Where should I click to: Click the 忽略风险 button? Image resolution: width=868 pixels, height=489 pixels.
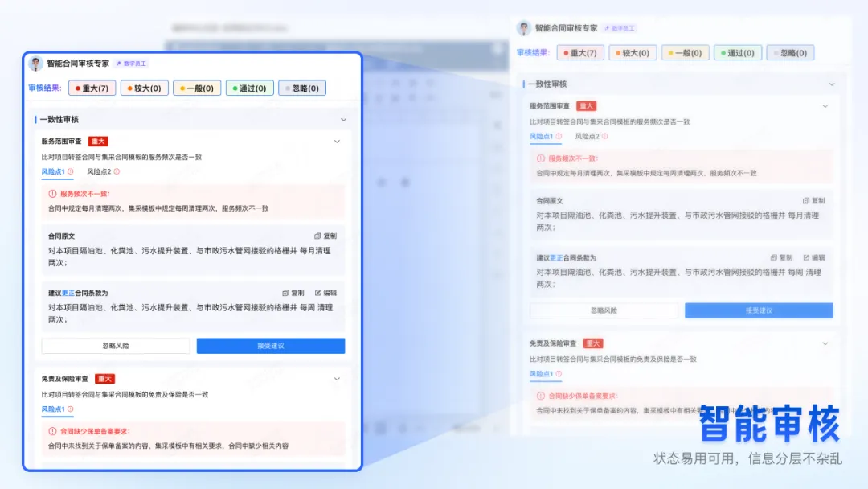pyautogui.click(x=117, y=345)
